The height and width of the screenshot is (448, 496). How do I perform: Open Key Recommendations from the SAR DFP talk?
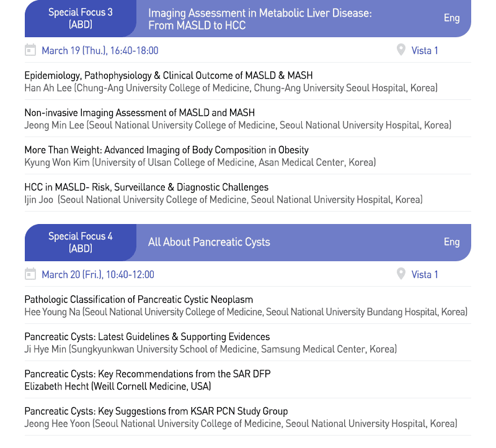pyautogui.click(x=148, y=374)
